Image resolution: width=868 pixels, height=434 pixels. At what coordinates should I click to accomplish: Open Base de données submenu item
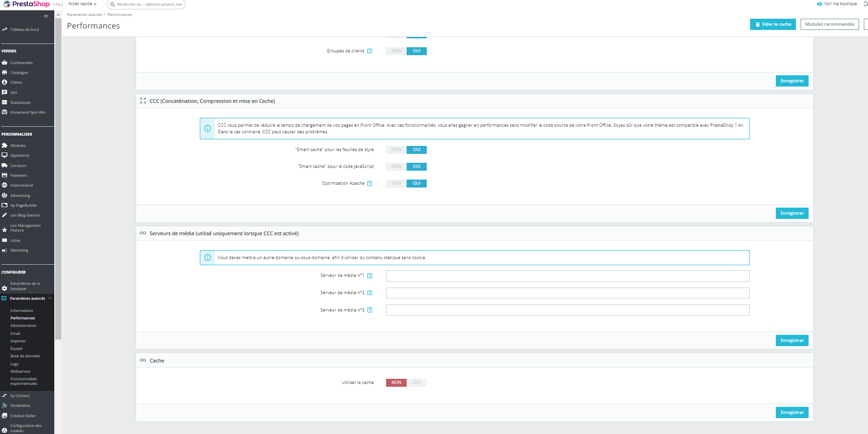pos(25,356)
